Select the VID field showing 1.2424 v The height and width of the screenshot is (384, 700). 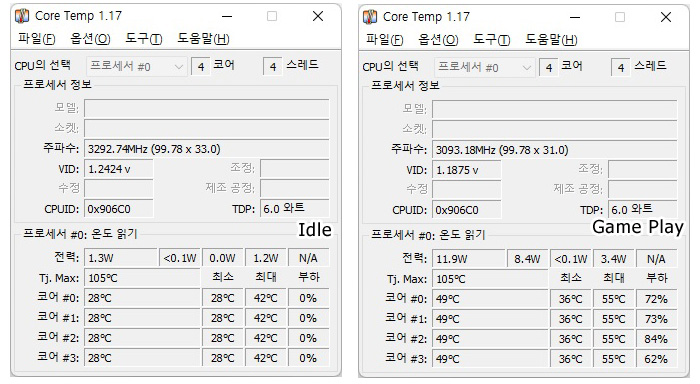(x=119, y=169)
